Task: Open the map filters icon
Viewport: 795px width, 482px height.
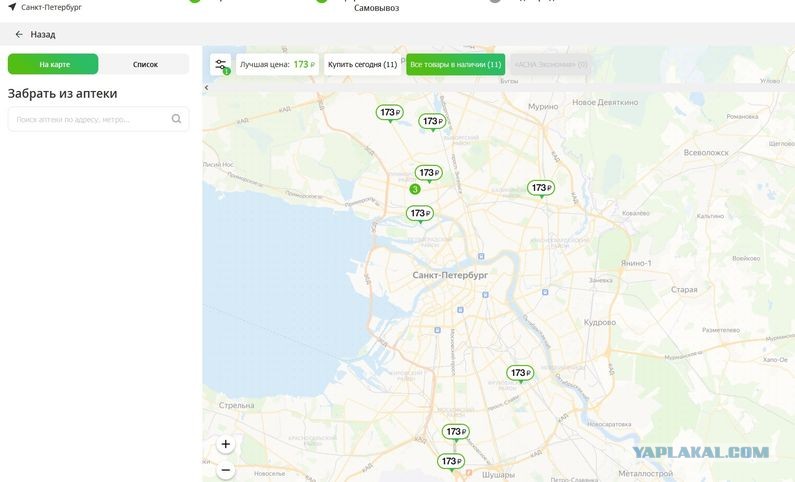Action: click(x=220, y=64)
